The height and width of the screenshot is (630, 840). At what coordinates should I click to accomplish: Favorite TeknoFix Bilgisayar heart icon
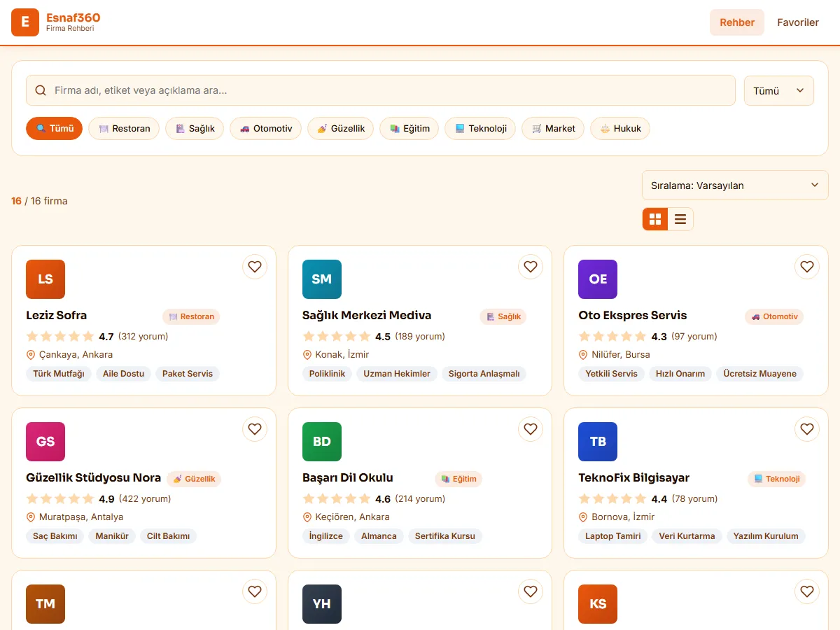(x=807, y=429)
